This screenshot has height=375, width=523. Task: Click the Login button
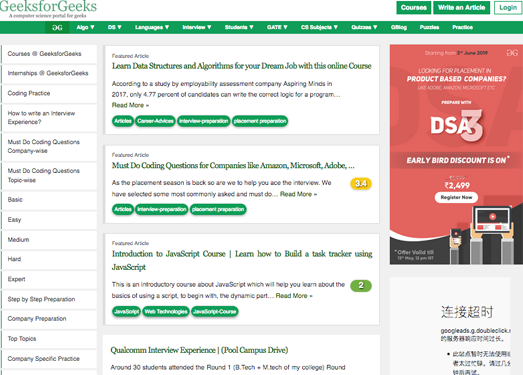508,8
